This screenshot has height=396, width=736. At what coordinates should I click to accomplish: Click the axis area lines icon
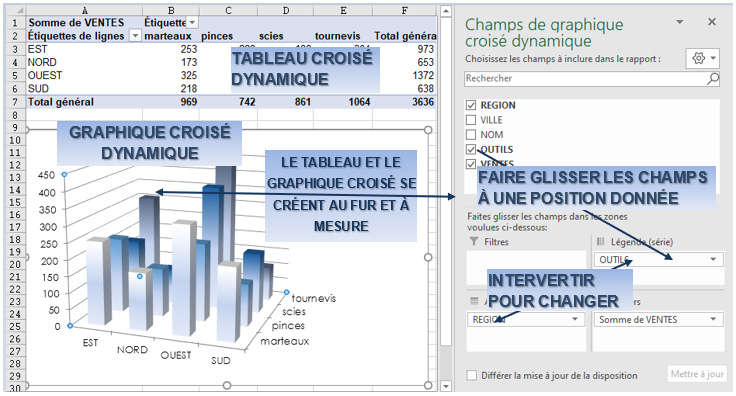tap(474, 301)
